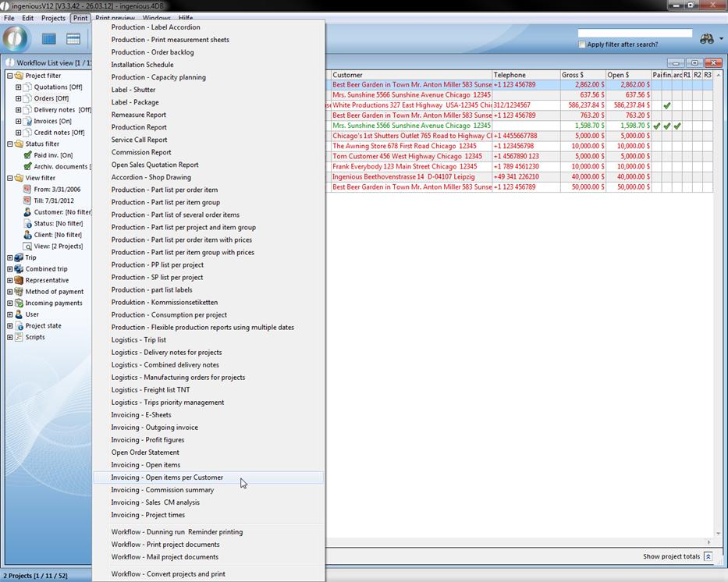This screenshot has width=728, height=582.
Task: Expand the Quotations tree node
Action: (x=18, y=87)
